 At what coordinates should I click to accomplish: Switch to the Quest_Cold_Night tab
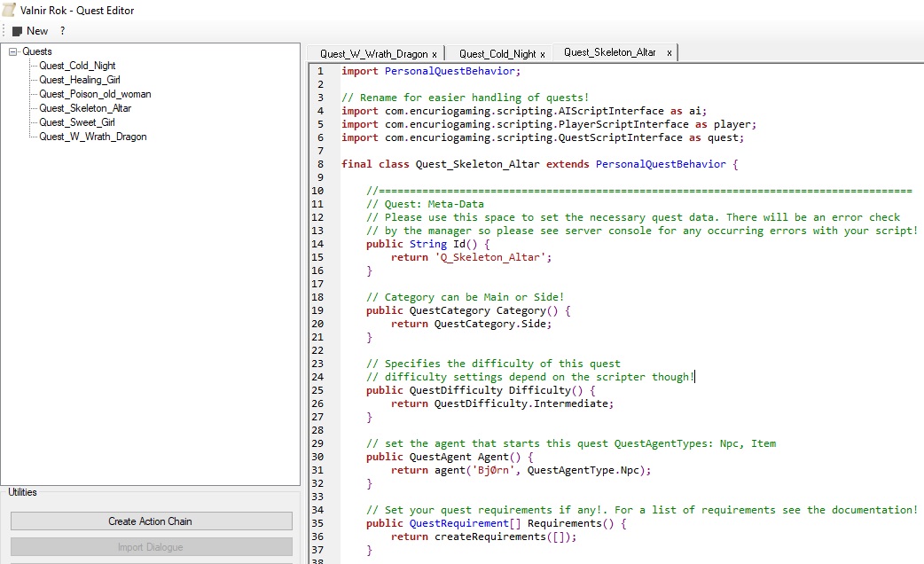pyautogui.click(x=497, y=53)
